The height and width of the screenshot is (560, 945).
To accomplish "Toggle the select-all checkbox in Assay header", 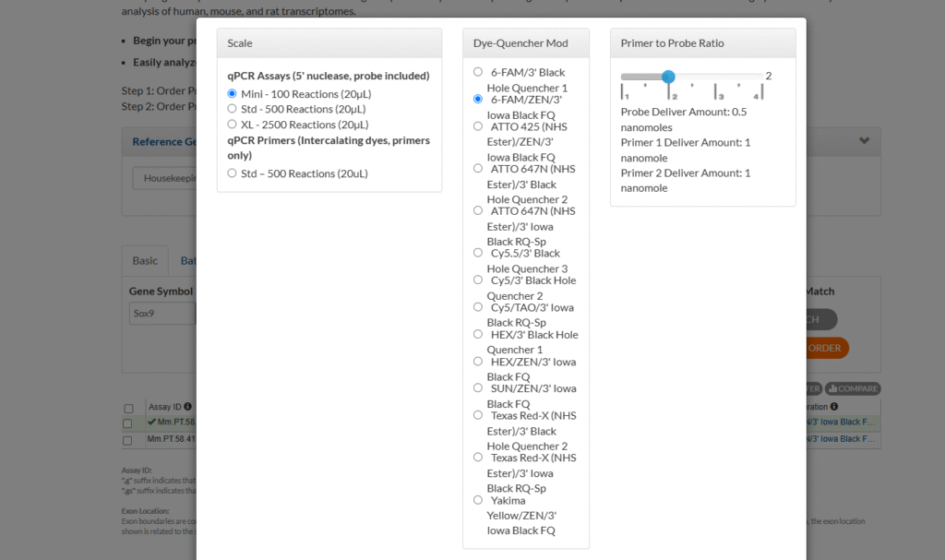I will point(129,407).
